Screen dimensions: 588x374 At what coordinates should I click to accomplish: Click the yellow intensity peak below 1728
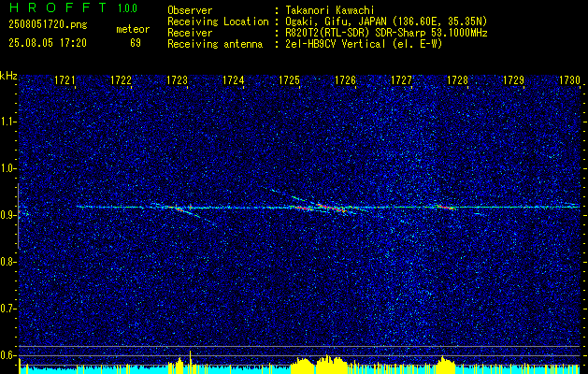(x=446, y=365)
